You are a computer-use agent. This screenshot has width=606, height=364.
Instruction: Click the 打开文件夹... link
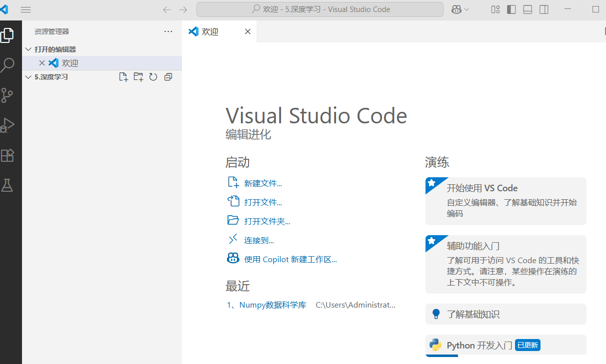coord(267,221)
